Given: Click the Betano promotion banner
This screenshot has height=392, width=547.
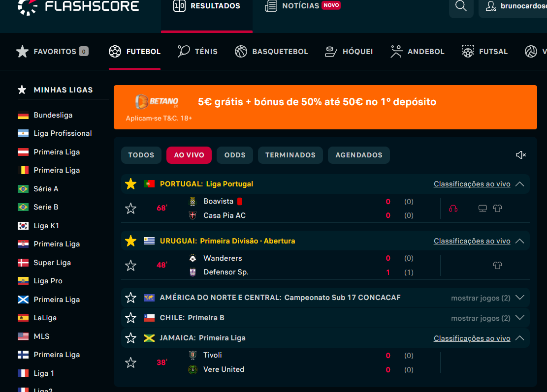Looking at the screenshot, I should coord(325,107).
